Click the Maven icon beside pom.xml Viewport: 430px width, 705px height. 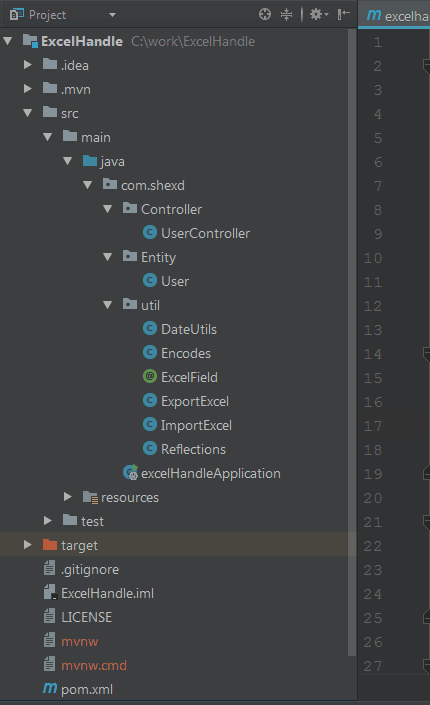[x=50, y=688]
